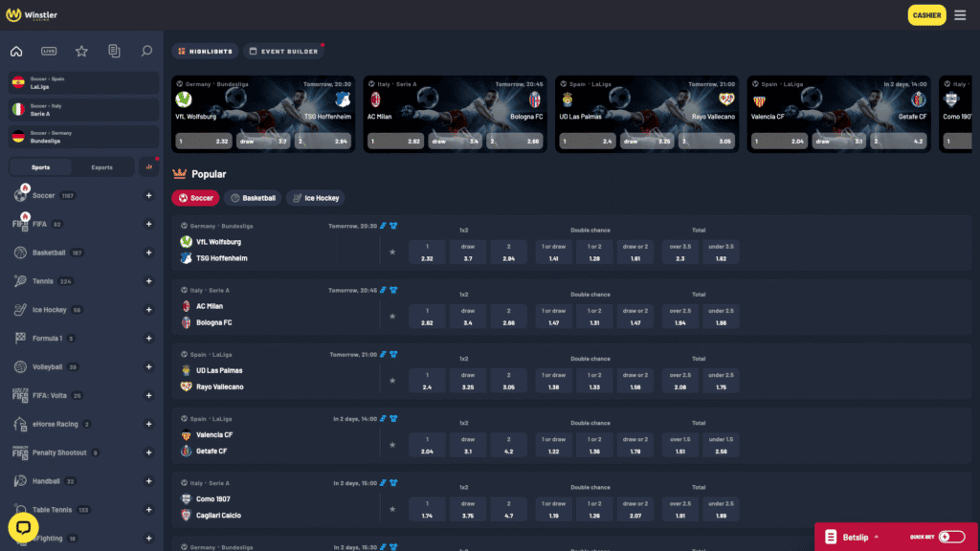
Task: Favorite the VfL Wolfsburg match star
Action: click(x=392, y=253)
